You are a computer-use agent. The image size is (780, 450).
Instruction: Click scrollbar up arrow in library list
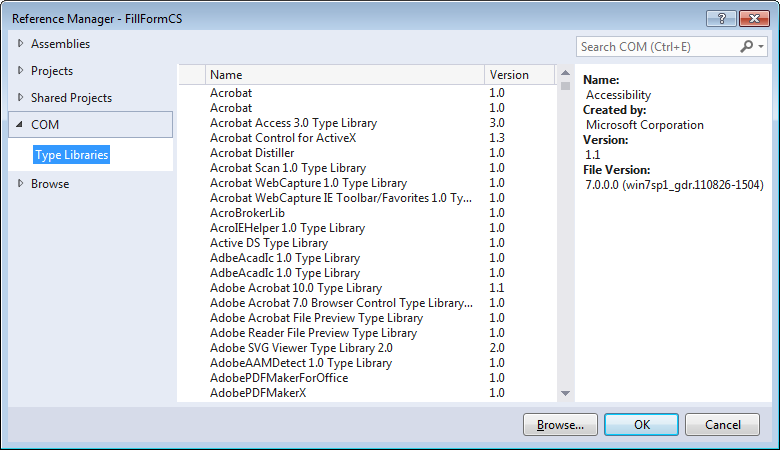(566, 73)
